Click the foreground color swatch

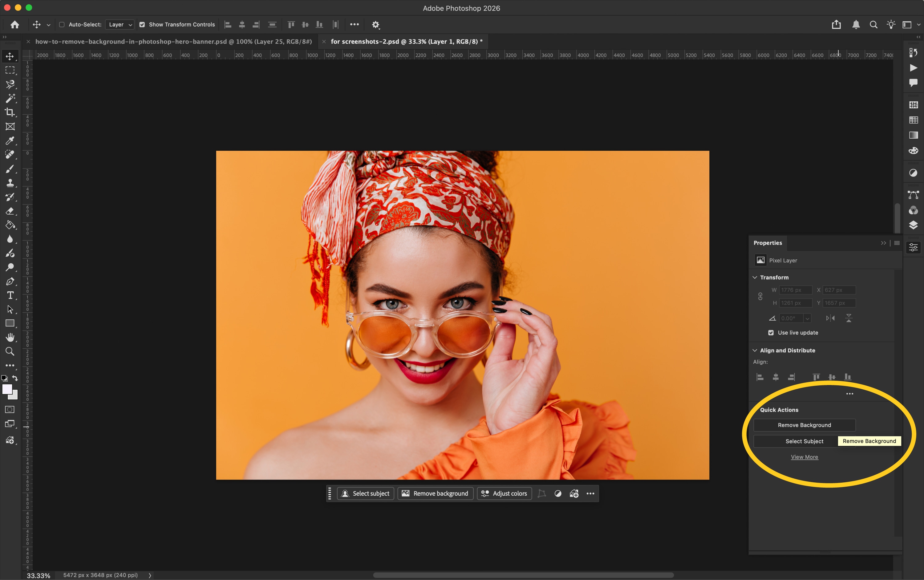click(7, 389)
